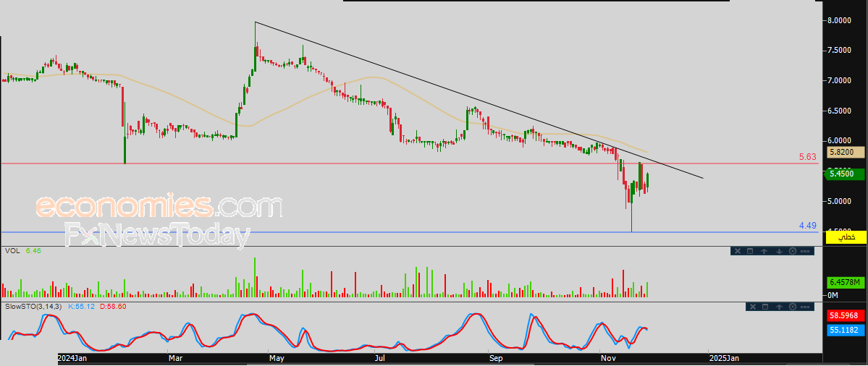Open more options for SlowSTO panel
This screenshot has height=366, width=868.
pyautogui.click(x=805, y=307)
